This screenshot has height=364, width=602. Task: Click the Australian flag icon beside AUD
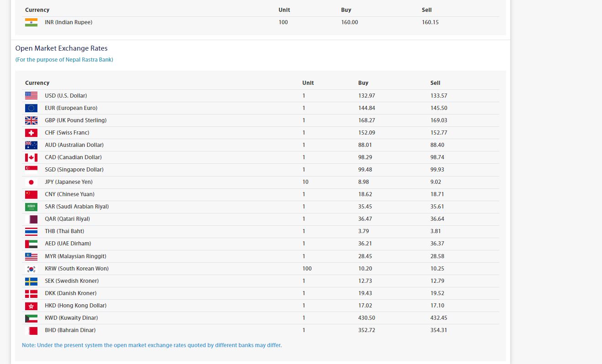coord(31,145)
